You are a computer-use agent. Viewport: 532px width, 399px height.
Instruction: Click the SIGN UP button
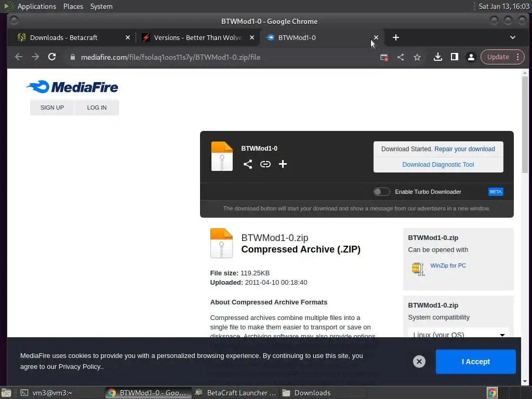tap(52, 108)
